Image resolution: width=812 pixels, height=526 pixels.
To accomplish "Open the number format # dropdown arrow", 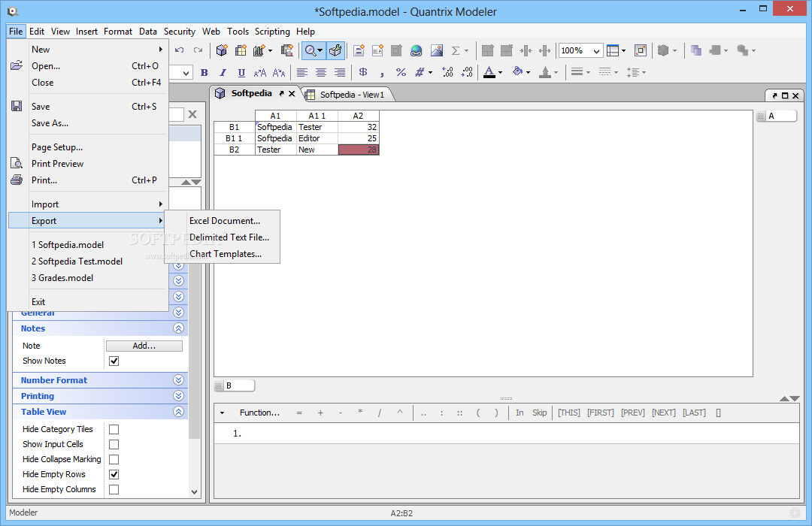I will coord(430,72).
